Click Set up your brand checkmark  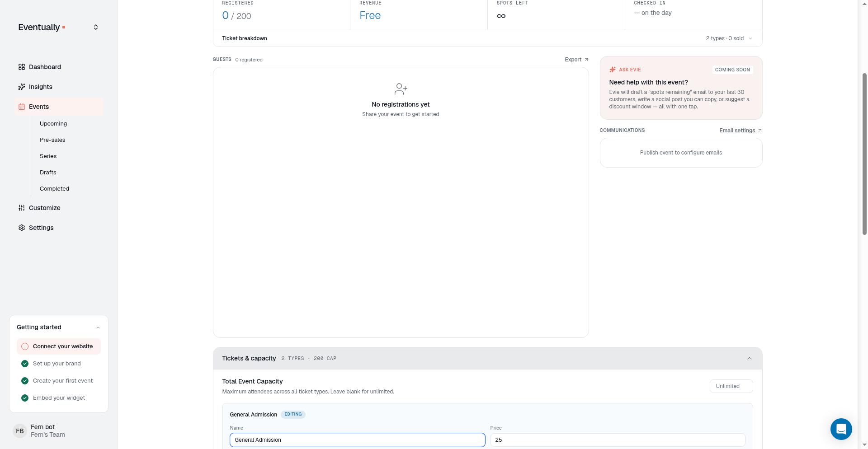25,364
